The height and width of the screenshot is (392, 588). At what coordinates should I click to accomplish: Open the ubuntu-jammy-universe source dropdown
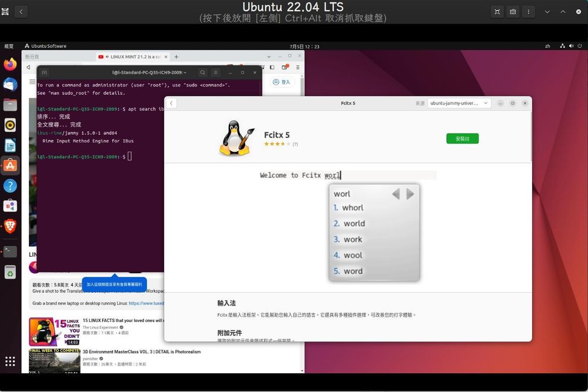(459, 102)
